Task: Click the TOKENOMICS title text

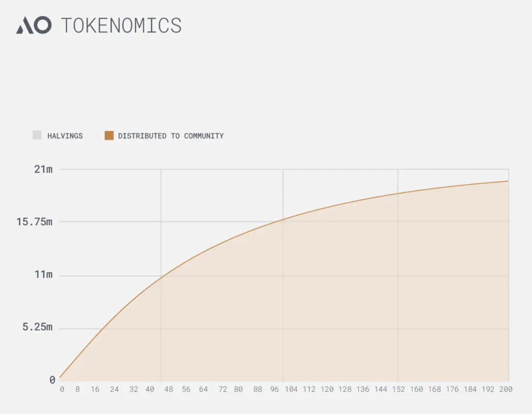Action: (121, 25)
